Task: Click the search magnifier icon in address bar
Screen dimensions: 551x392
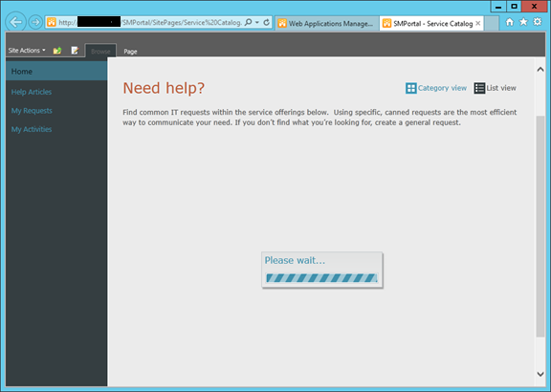Action: pos(248,22)
